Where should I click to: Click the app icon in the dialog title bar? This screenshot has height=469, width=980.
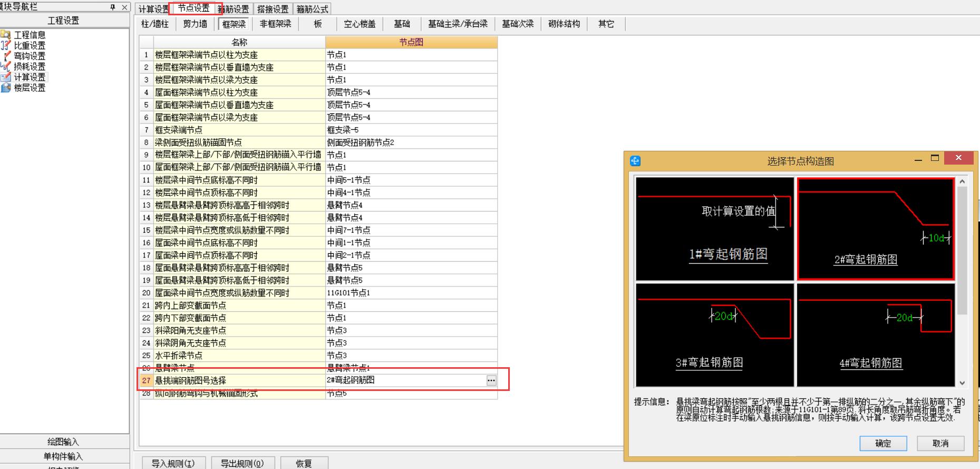pyautogui.click(x=635, y=161)
